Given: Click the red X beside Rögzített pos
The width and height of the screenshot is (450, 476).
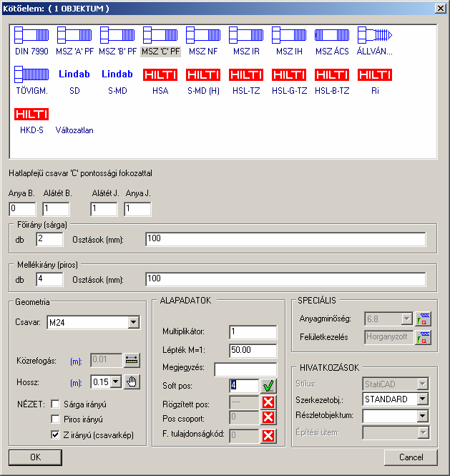Looking at the screenshot, I should (268, 402).
